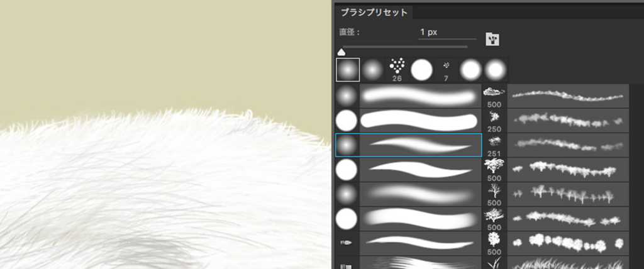Click the canopy tree row stroke preview
The width and height of the screenshot is (644, 269).
(x=569, y=219)
